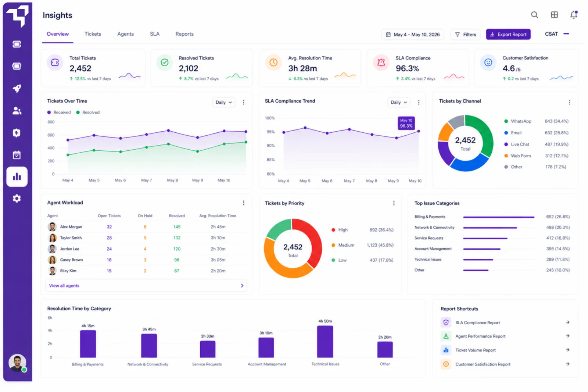Open SLA Compliance Trend more options menu
Viewport: 588px width, 392px height.
point(419,102)
